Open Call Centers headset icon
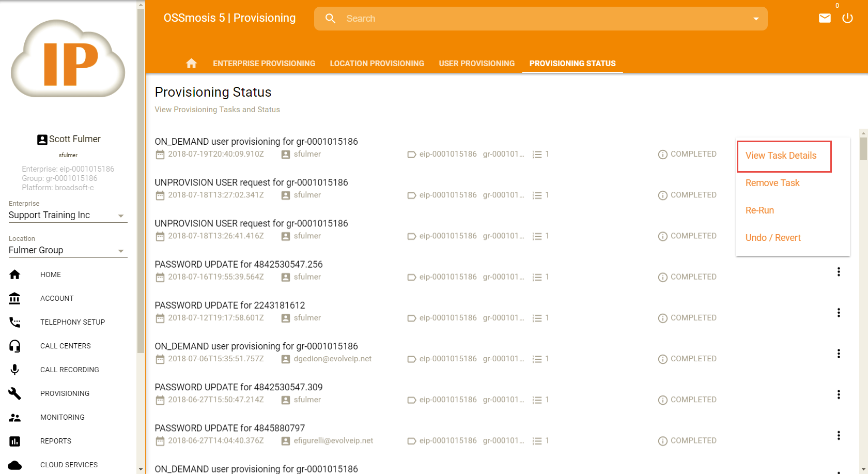This screenshot has width=868, height=474. pyautogui.click(x=15, y=346)
